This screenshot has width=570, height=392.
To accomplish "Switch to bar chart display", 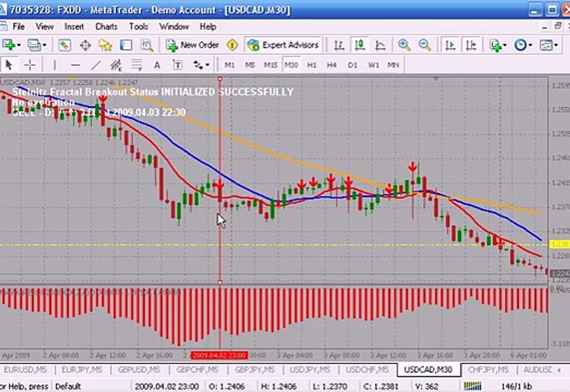I will pyautogui.click(x=339, y=45).
